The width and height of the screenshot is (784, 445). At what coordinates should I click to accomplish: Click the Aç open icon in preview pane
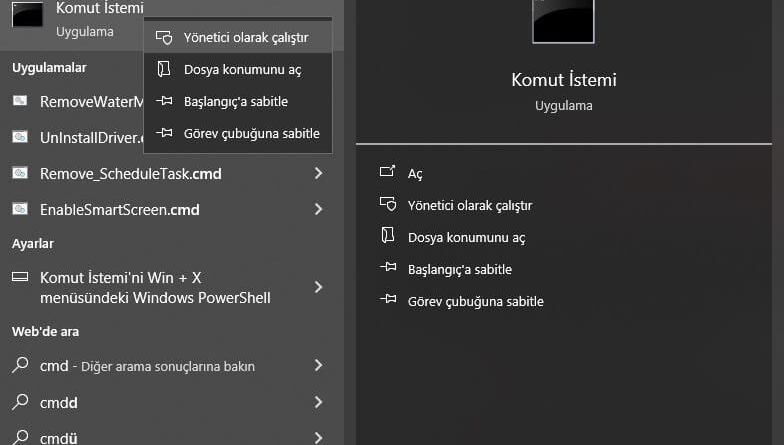388,173
